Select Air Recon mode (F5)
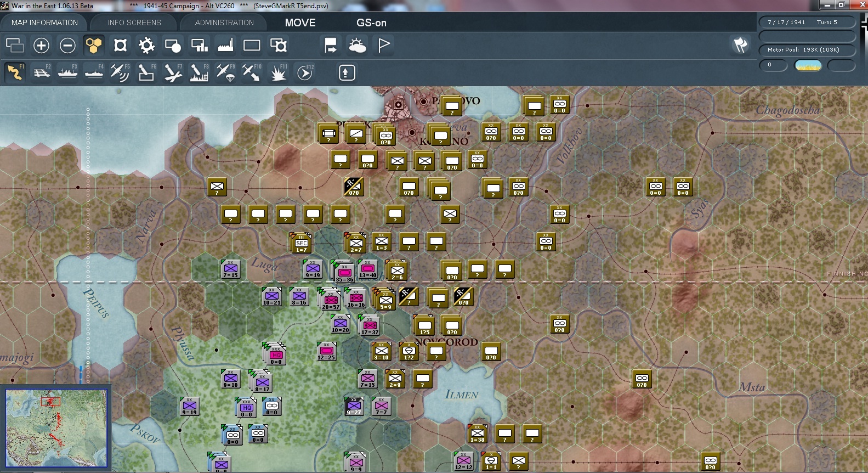Screen dimensions: 868x473 (120, 72)
